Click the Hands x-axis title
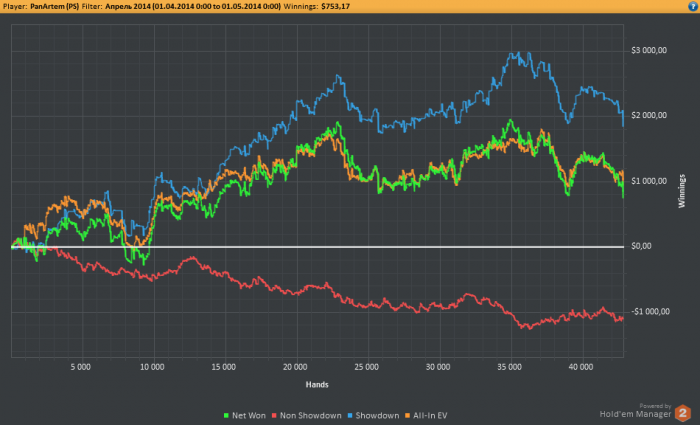 [x=317, y=384]
